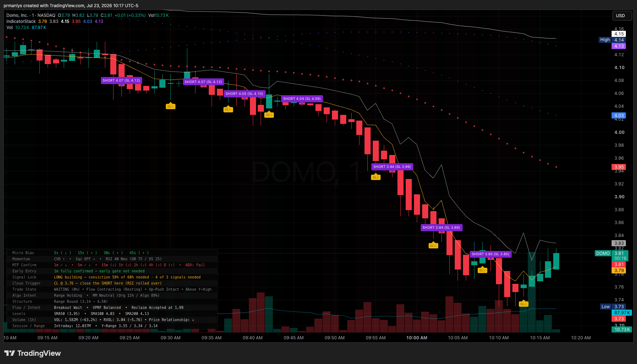Viewport: 637px width, 364px height.
Task: Click the SHORT 3.94 (SL 3.99) signal label
Action: click(392, 167)
